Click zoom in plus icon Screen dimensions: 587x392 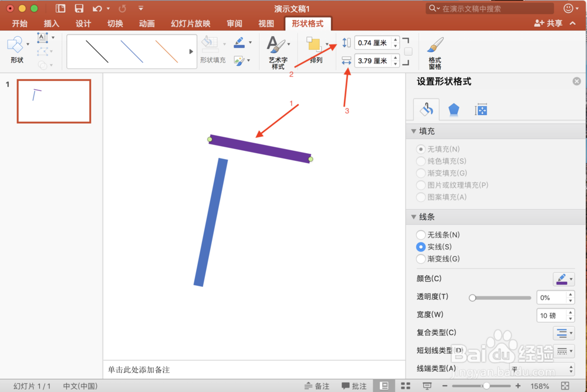[x=518, y=386]
